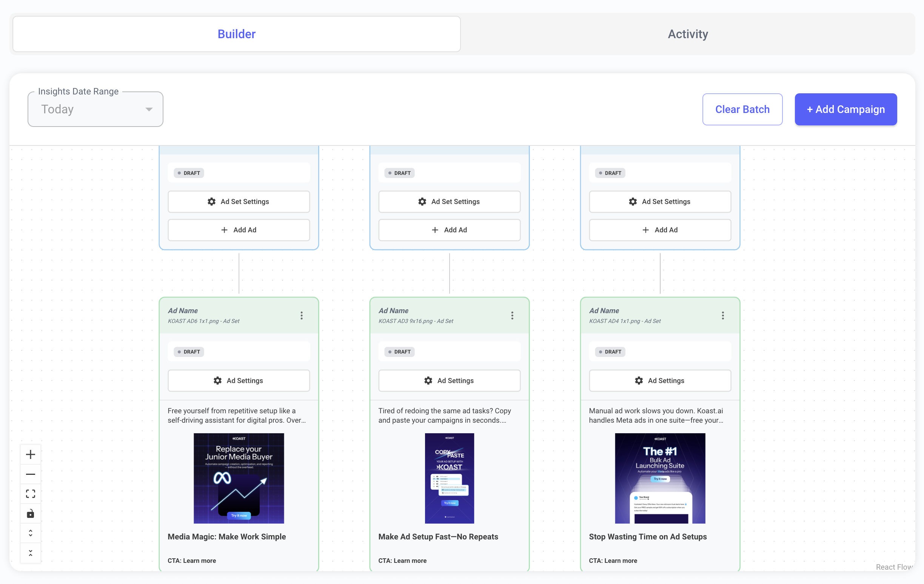Select the collapse-nodes chevron control
Screen dimensions: 924x584
pos(30,553)
